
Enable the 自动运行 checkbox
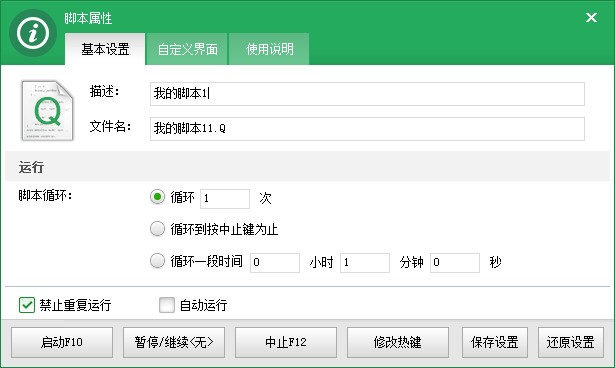[x=167, y=305]
